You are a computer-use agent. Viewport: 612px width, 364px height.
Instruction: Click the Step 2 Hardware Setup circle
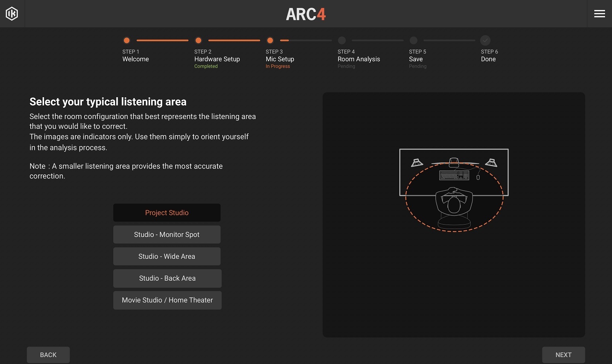199,40
